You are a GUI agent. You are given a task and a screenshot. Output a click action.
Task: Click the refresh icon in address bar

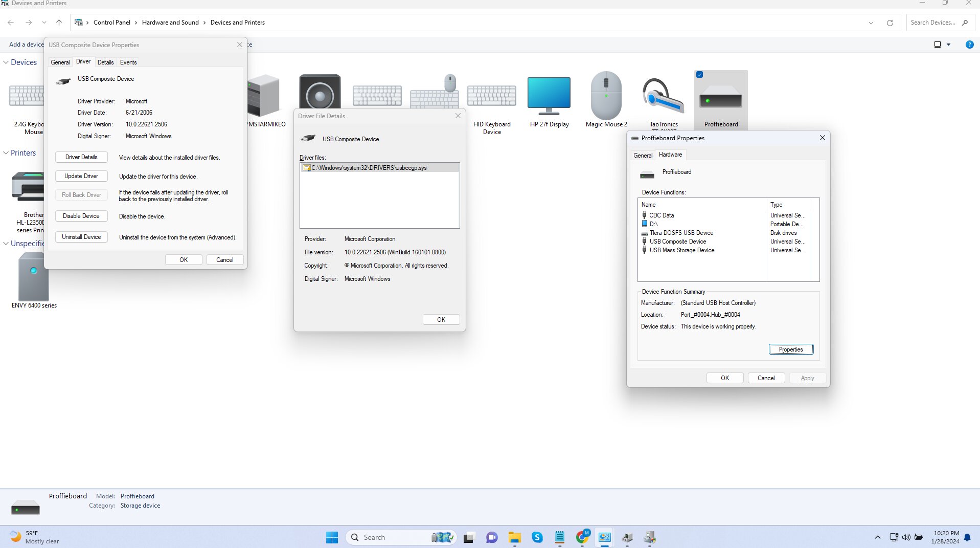[x=890, y=23]
